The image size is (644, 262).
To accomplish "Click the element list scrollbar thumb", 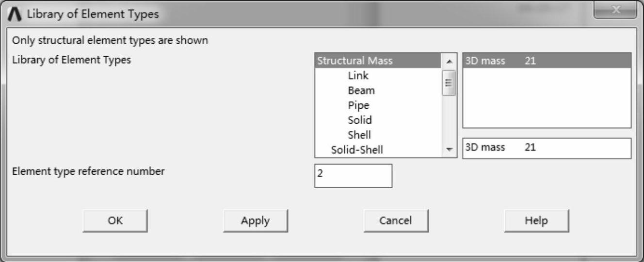I will 450,82.
